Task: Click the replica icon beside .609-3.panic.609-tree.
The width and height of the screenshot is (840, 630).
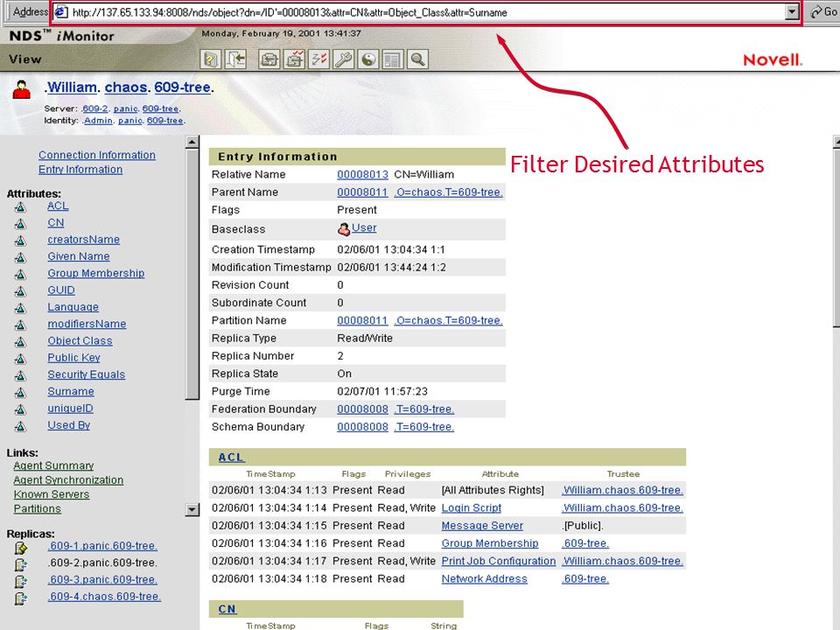Action: [x=21, y=581]
